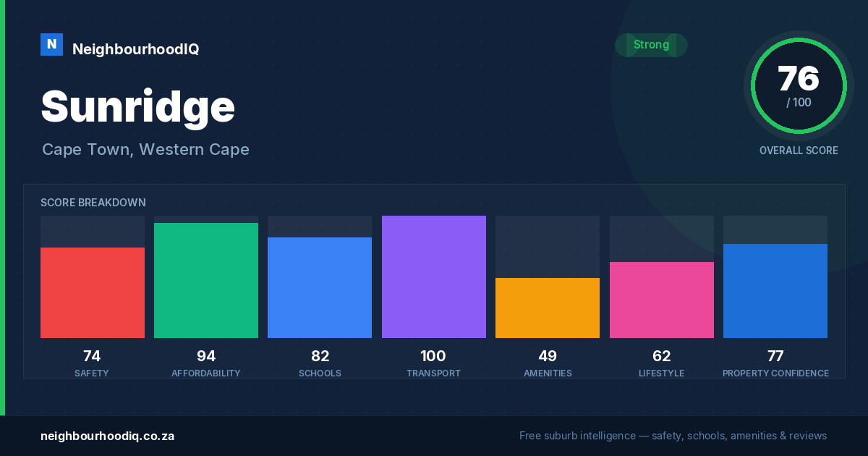
Task: Select the purple Transport bar
Action: (x=434, y=276)
